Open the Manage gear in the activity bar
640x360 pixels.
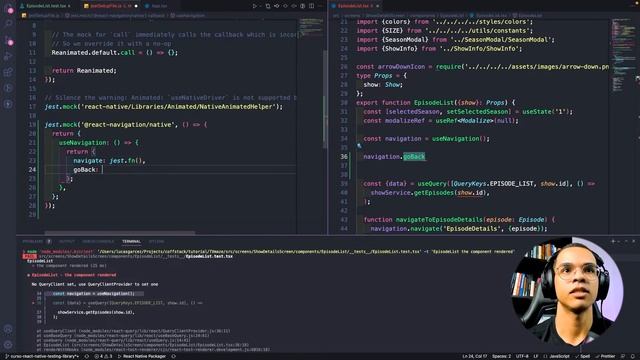[x=8, y=345]
